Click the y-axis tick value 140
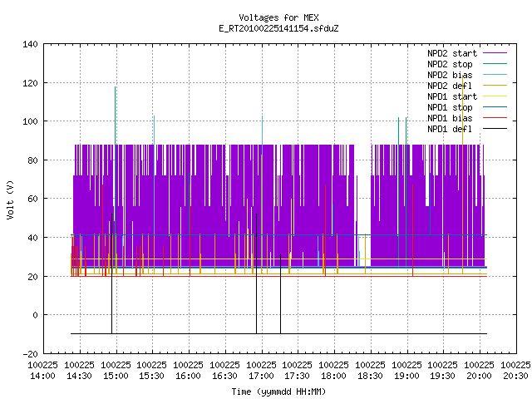Image resolution: width=532 pixels, height=399 pixels. [30, 44]
